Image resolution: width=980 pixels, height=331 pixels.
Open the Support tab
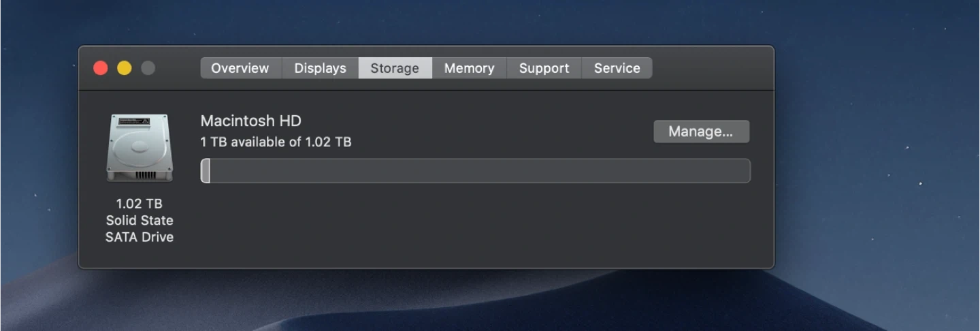click(x=544, y=68)
